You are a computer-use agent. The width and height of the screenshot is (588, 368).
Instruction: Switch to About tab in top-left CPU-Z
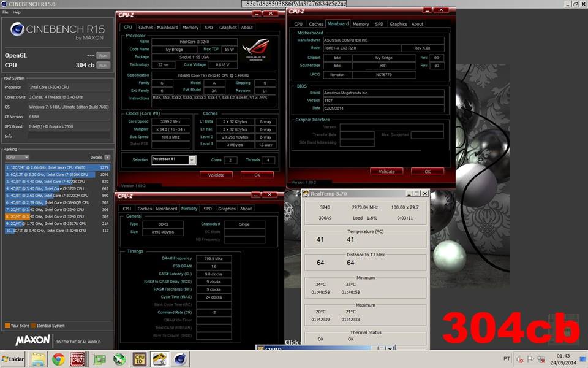[x=247, y=28]
